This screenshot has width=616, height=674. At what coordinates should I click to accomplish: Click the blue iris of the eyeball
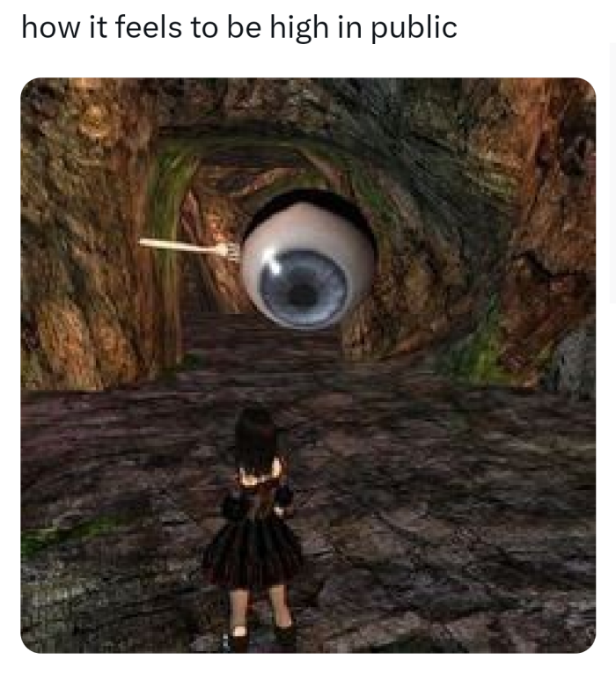[x=304, y=289]
